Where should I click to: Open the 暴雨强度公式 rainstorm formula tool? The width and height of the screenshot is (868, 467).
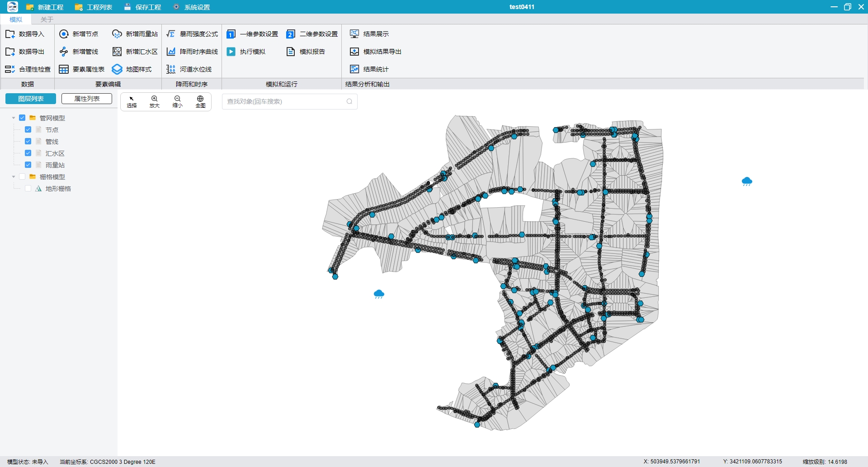[192, 34]
